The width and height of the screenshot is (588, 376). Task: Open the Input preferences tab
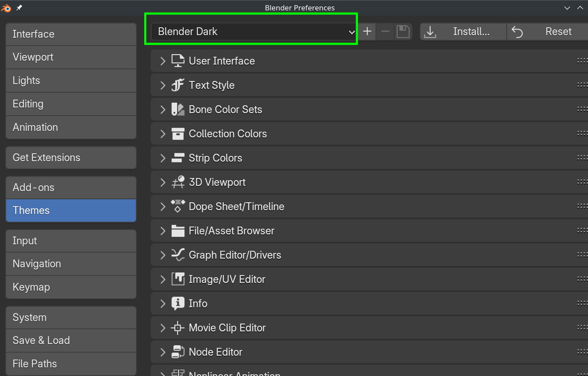click(71, 241)
